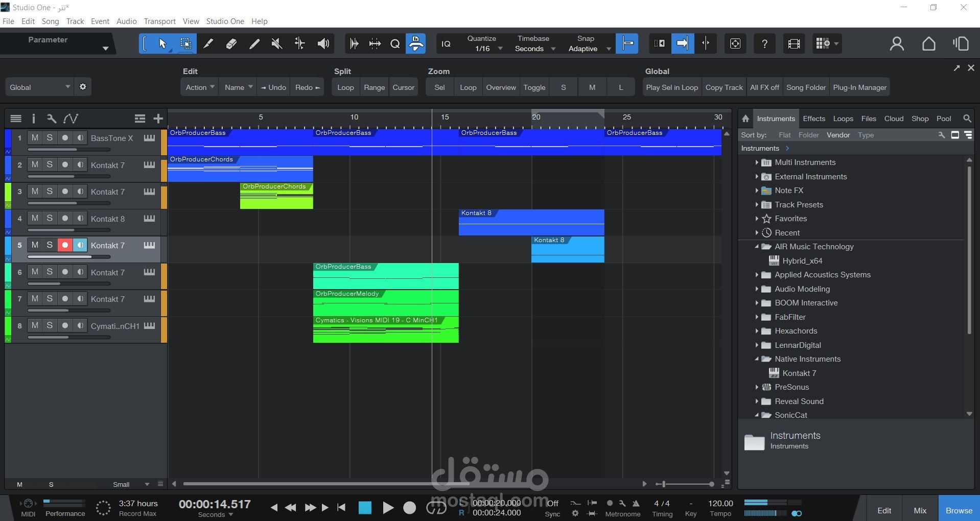Go to browser home icon
The image size is (980, 521).
tap(745, 119)
